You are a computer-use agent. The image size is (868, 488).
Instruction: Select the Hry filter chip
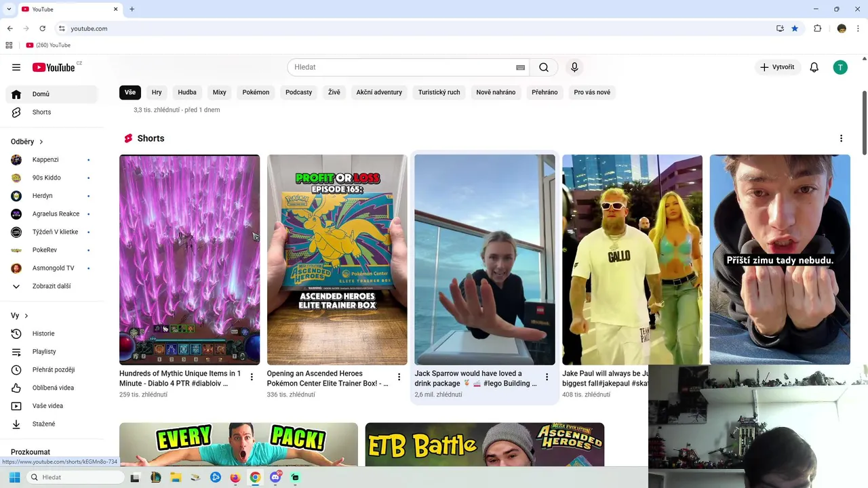pos(157,92)
